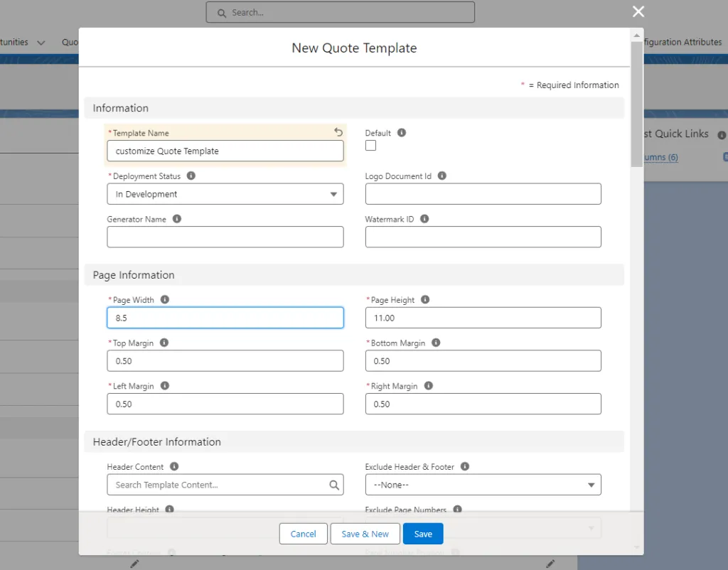Click the global Search box

point(341,13)
